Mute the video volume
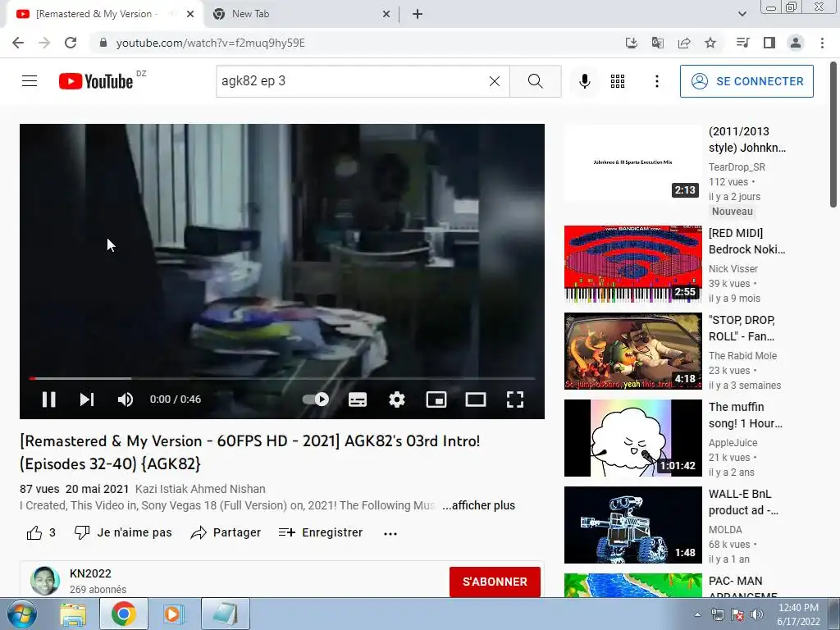Viewport: 840px width, 630px height. (x=126, y=399)
